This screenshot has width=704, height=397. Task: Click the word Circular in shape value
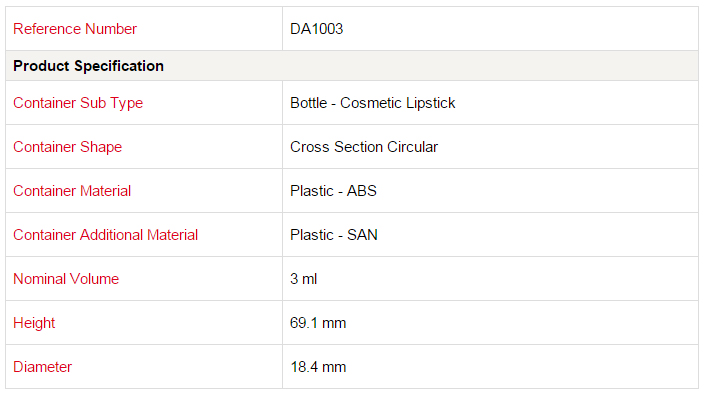[x=413, y=147]
